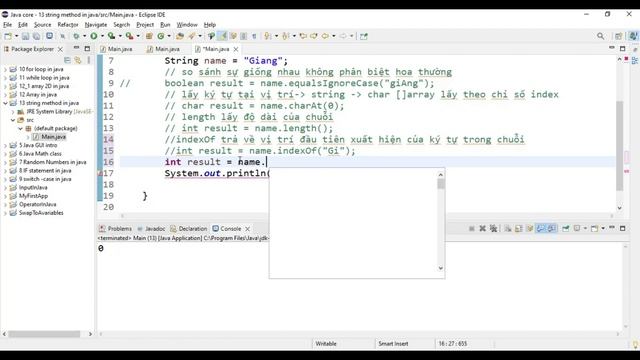Toggle show console on standard error change
Viewport: 640px width, 360px height.
[552, 229]
